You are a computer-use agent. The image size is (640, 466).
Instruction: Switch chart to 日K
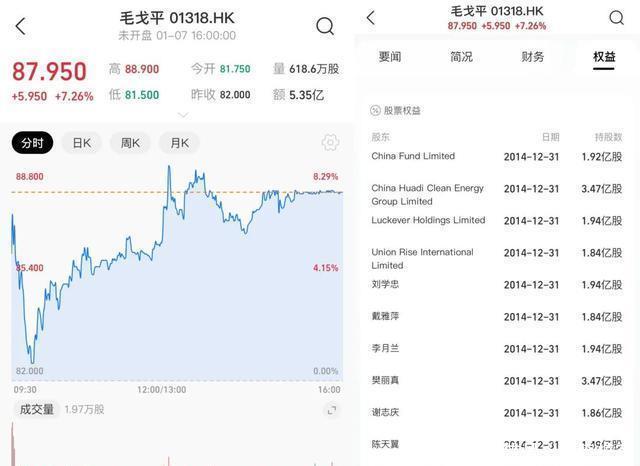pyautogui.click(x=81, y=143)
